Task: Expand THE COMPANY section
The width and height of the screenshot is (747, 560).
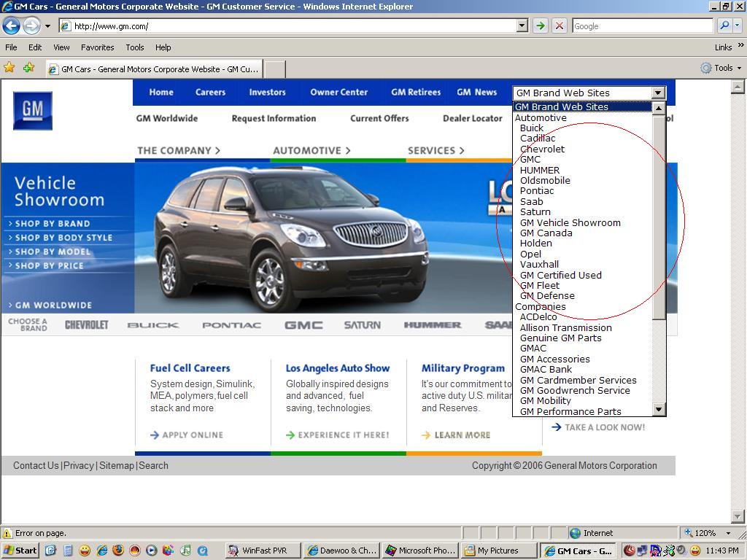Action: 179,150
